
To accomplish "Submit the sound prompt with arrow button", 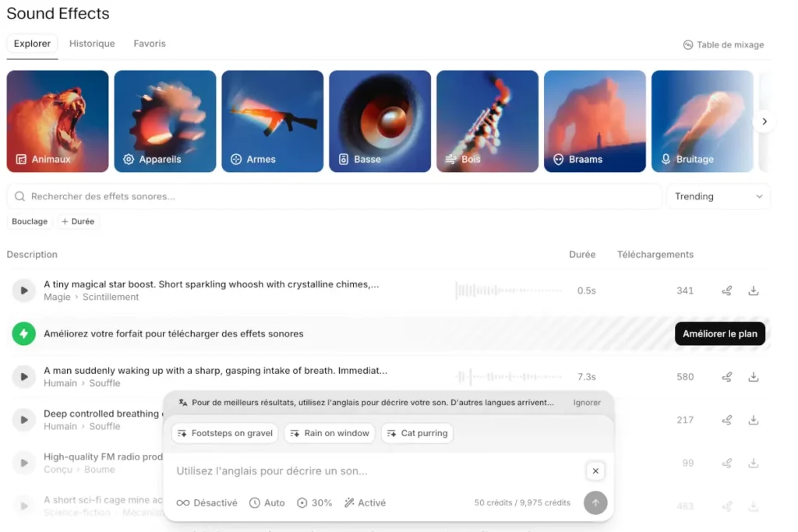I will (595, 502).
